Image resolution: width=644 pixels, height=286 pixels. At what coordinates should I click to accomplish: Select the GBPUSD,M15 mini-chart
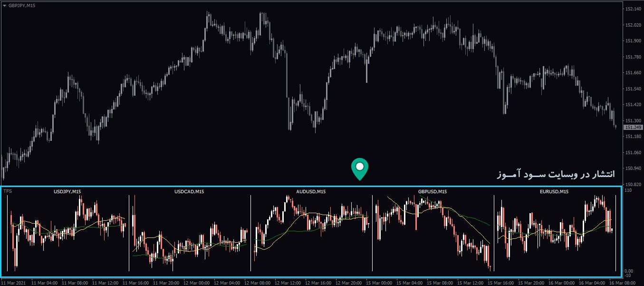[433, 228]
